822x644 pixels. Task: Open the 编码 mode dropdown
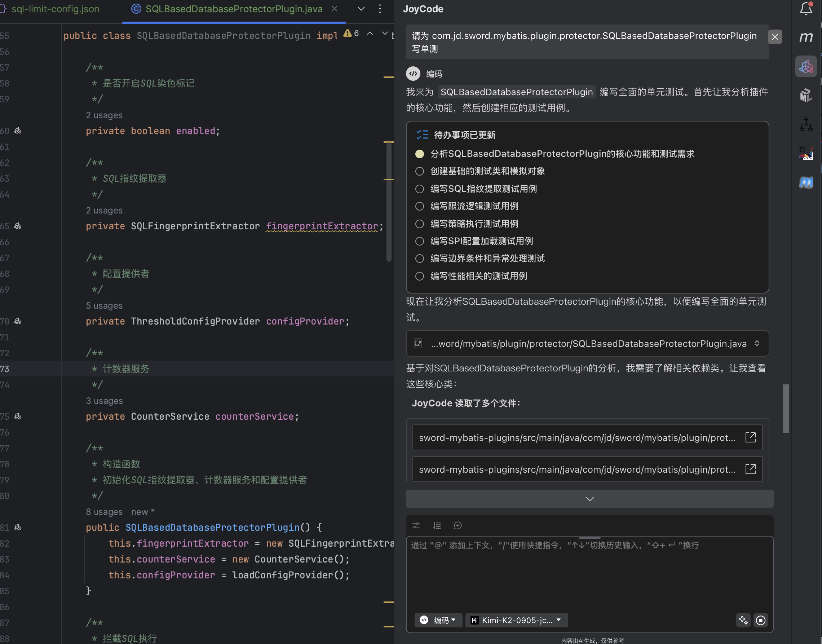coord(438,620)
